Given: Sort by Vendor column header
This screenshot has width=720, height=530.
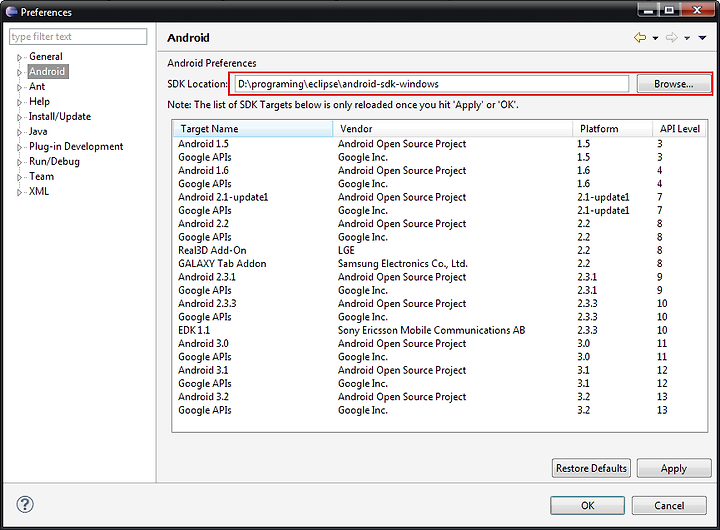Looking at the screenshot, I should 453,129.
